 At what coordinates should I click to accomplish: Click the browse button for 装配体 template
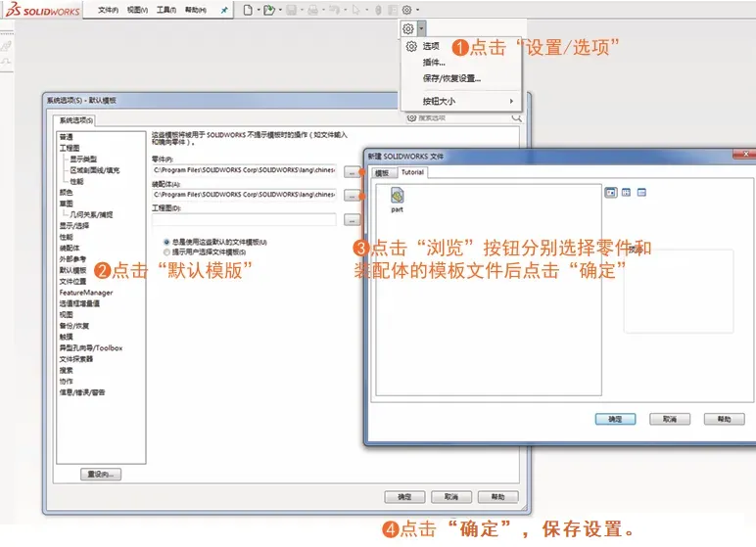[352, 196]
